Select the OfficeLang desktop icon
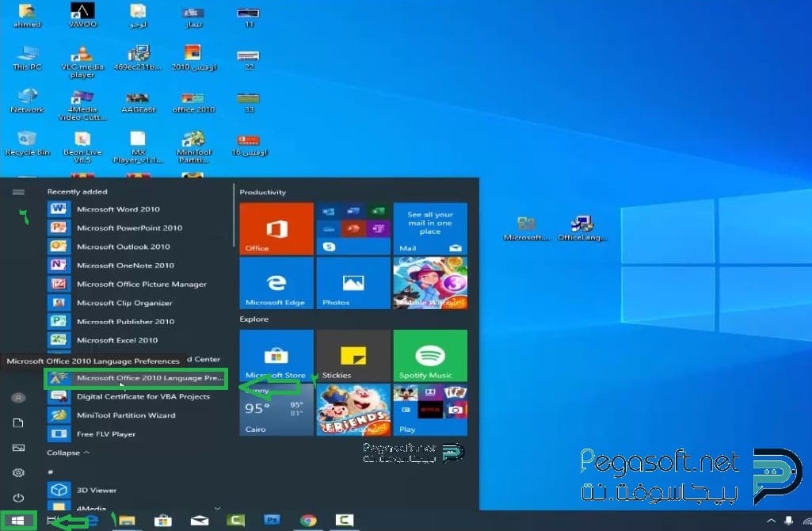Viewport: 812px width, 531px height. point(582,228)
